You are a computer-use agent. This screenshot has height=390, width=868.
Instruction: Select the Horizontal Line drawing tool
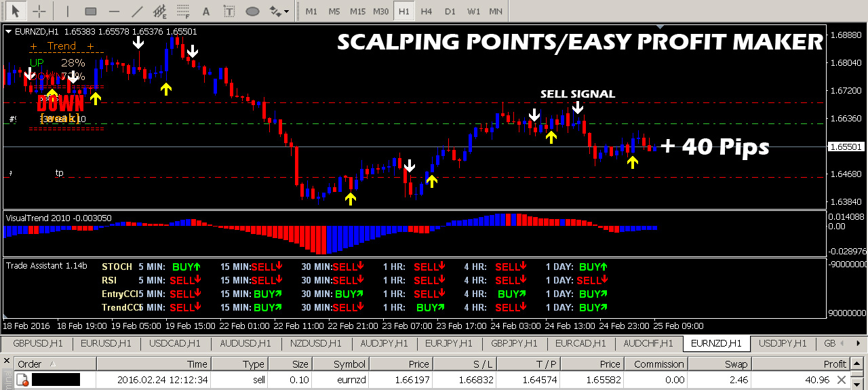pos(114,11)
